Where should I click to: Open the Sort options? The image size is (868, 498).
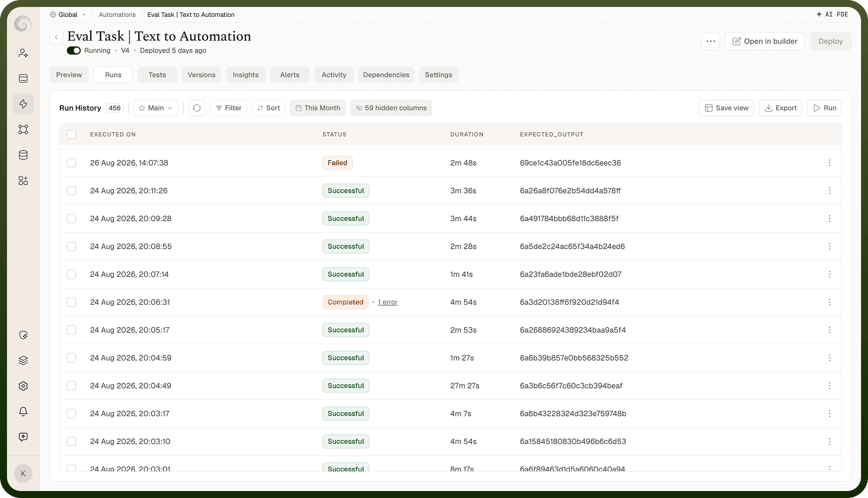click(268, 108)
